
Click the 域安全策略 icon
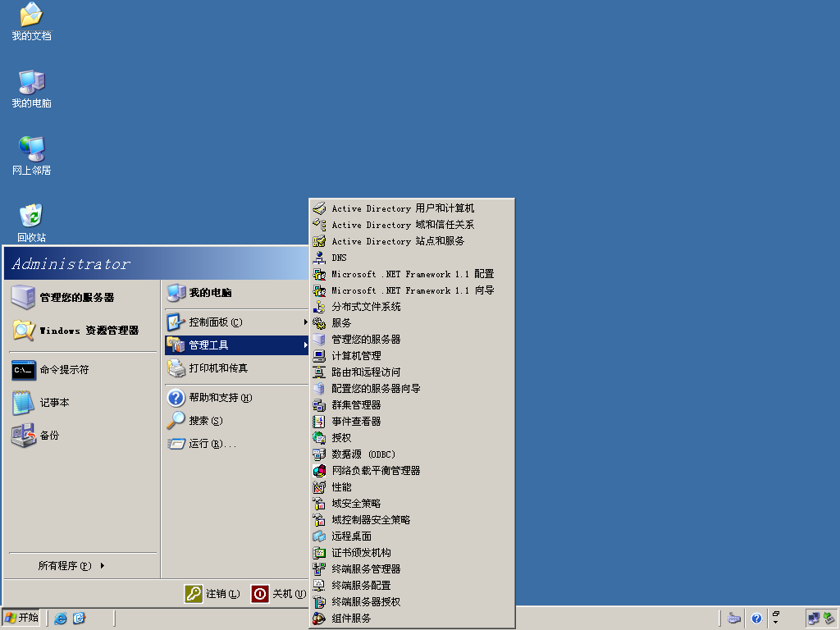click(x=319, y=504)
